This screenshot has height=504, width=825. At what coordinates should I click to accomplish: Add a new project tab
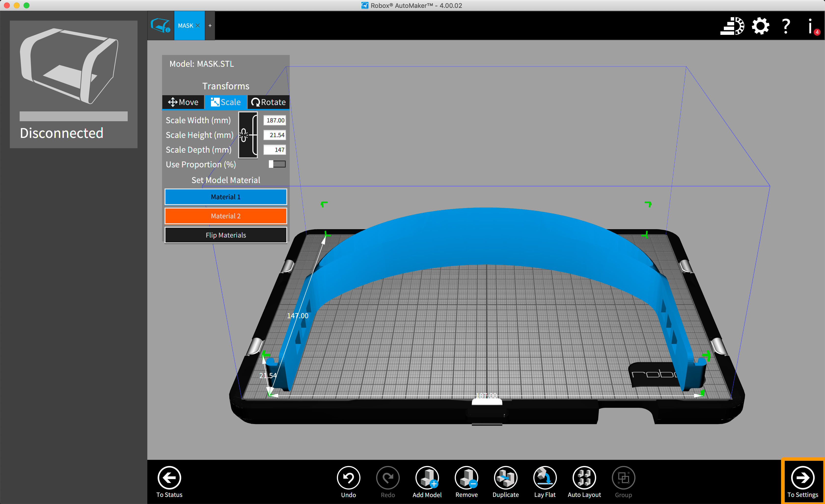pos(210,26)
